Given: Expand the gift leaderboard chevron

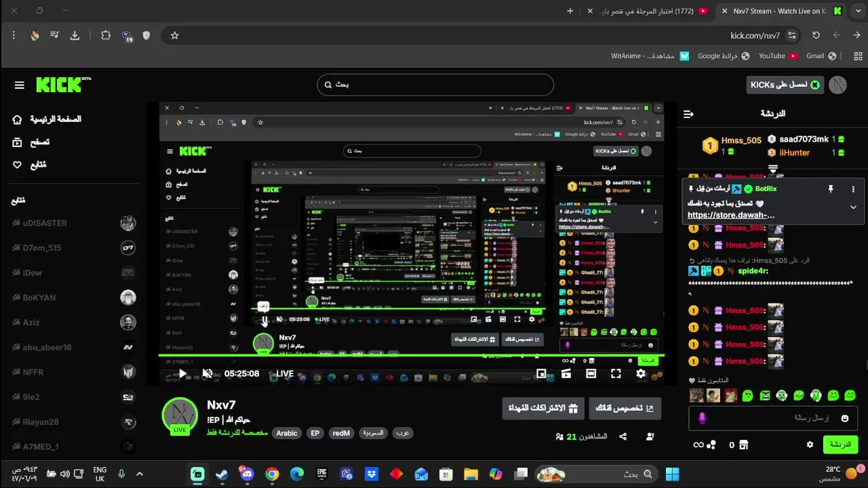Looking at the screenshot, I should click(x=773, y=168).
